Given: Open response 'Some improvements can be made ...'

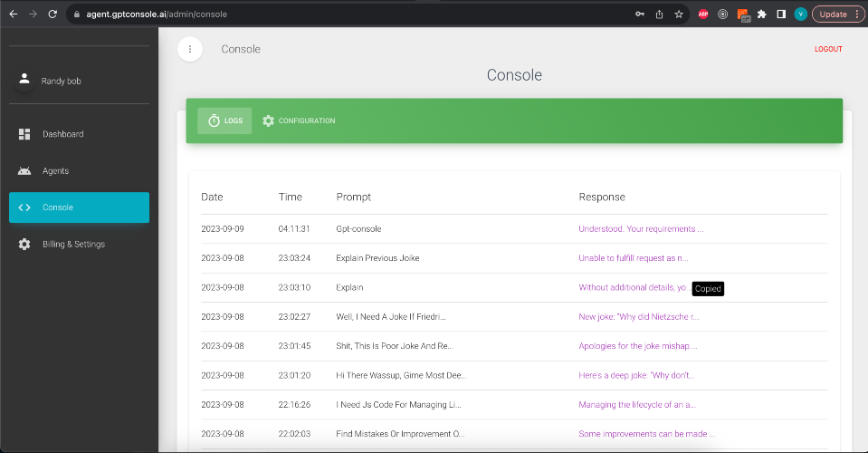Looking at the screenshot, I should [646, 434].
